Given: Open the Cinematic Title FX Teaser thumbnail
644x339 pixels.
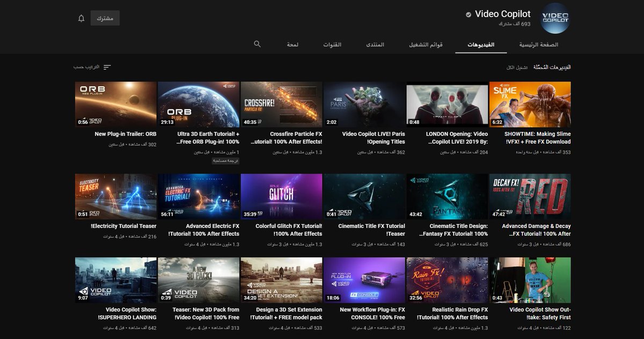Looking at the screenshot, I should (x=364, y=196).
